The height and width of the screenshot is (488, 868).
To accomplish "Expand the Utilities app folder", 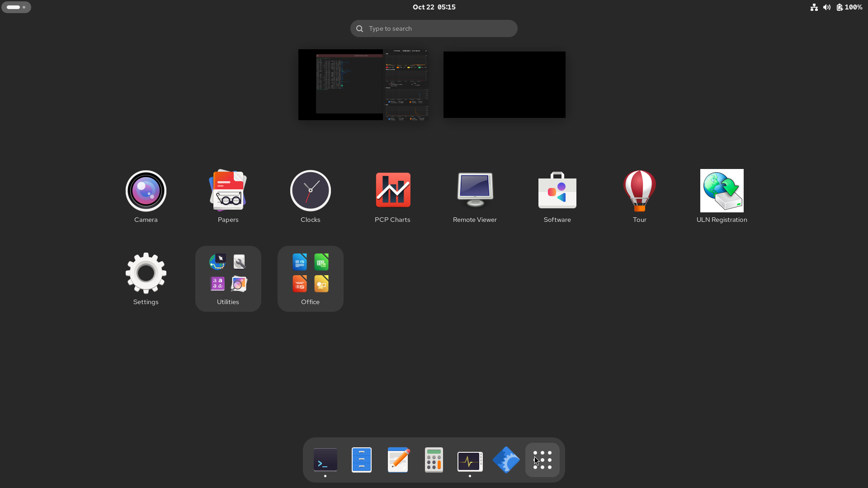I will 228,278.
